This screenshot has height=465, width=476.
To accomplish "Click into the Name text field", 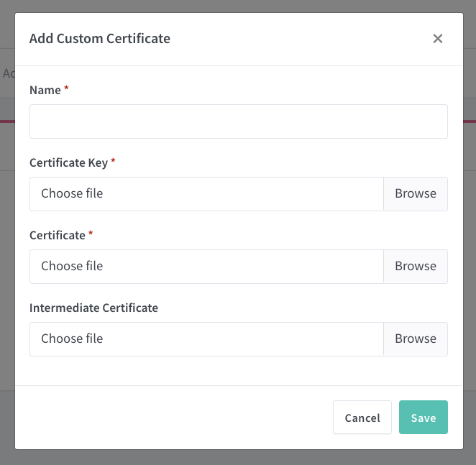I will click(x=238, y=121).
